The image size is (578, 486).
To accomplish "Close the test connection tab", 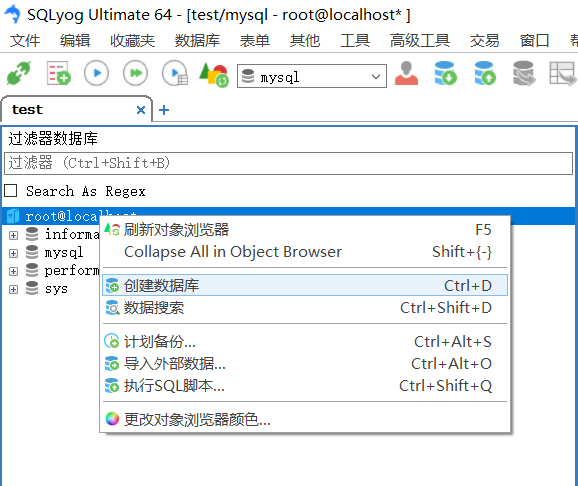I will coord(141,110).
